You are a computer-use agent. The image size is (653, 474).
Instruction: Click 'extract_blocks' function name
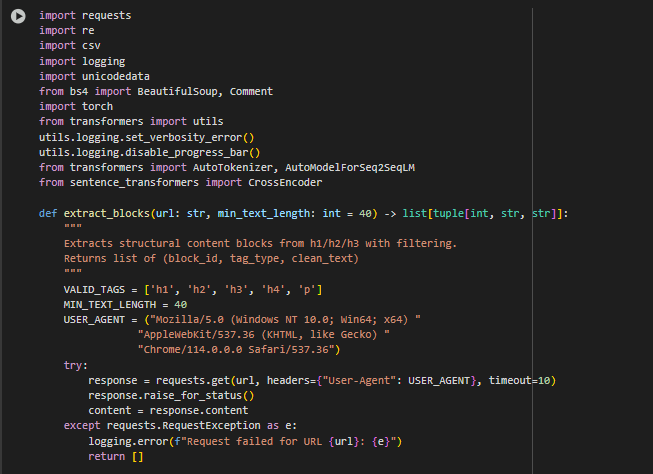pyautogui.click(x=107, y=213)
